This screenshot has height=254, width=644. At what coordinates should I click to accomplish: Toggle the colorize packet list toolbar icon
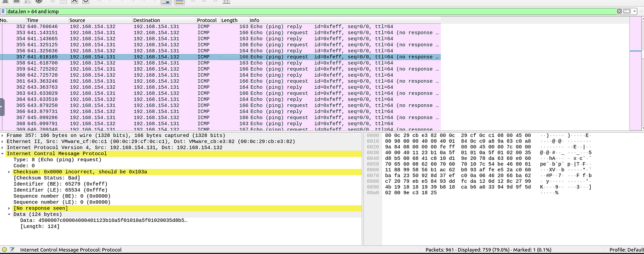(179, 2)
